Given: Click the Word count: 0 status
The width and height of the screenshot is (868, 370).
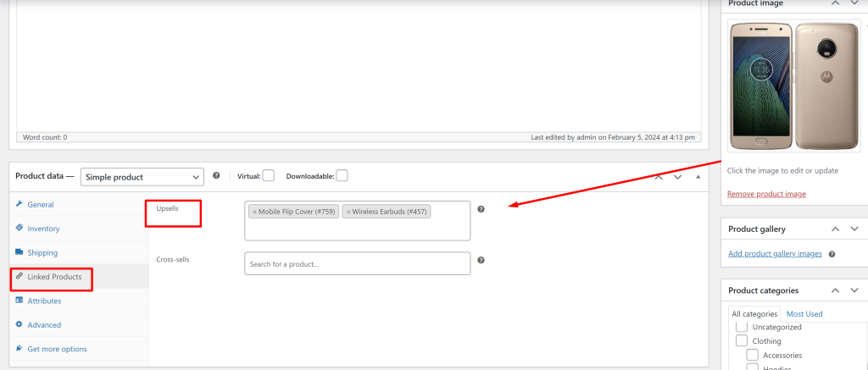Looking at the screenshot, I should point(45,137).
